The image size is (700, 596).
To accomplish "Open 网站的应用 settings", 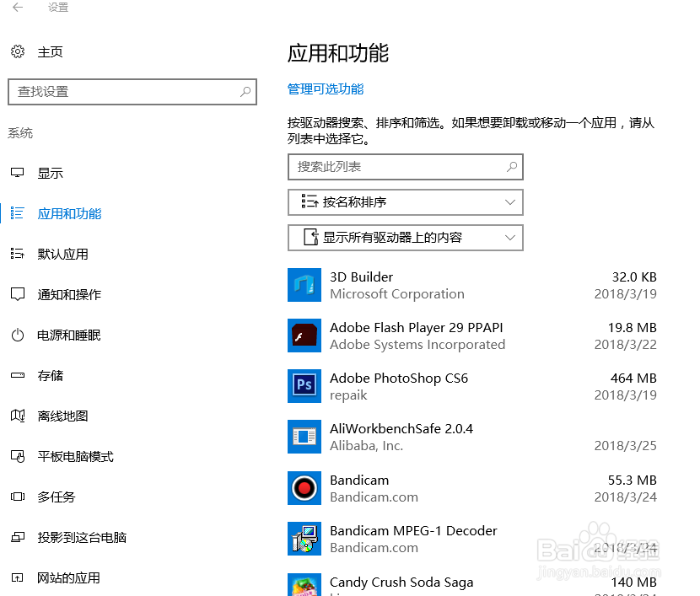I will click(69, 578).
